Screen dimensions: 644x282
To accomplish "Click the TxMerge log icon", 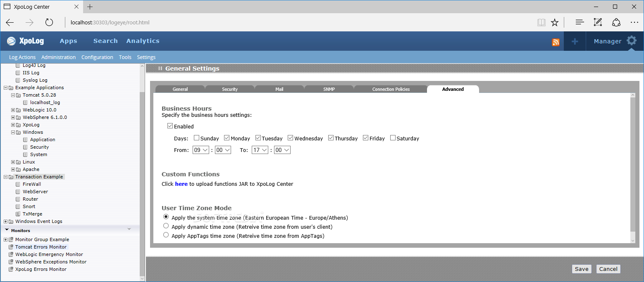I will (x=18, y=214).
